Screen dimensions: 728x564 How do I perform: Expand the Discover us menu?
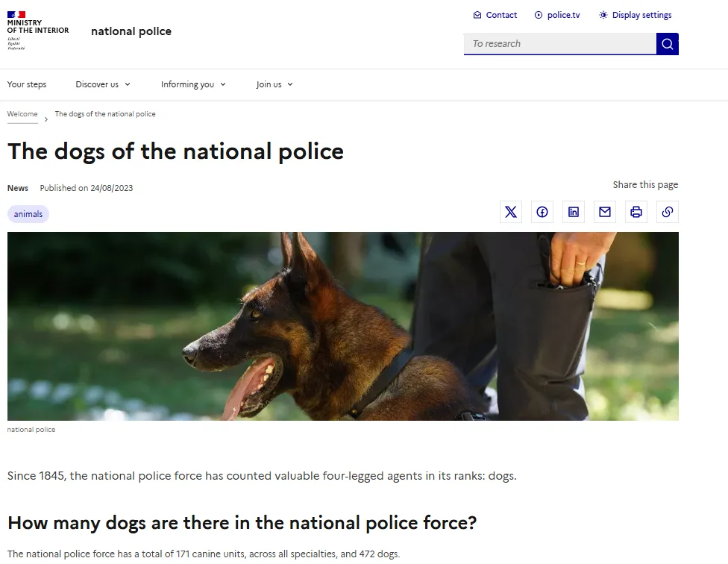point(103,84)
